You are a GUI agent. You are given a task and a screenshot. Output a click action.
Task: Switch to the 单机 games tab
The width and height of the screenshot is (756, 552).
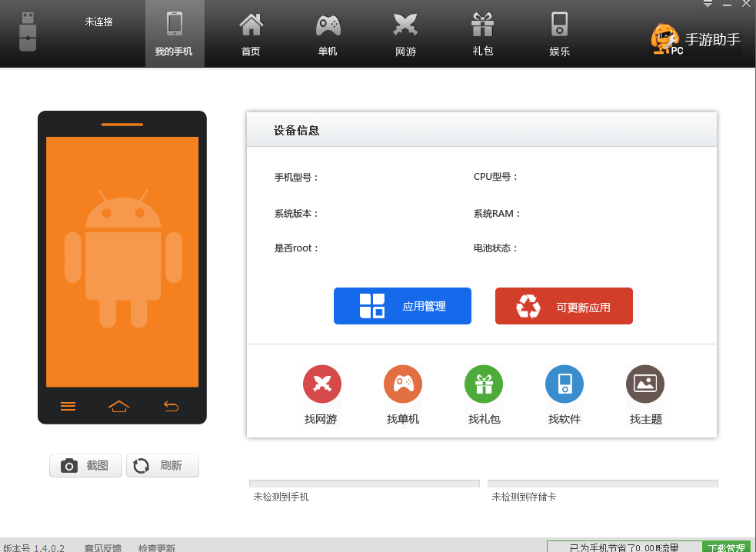pyautogui.click(x=328, y=33)
